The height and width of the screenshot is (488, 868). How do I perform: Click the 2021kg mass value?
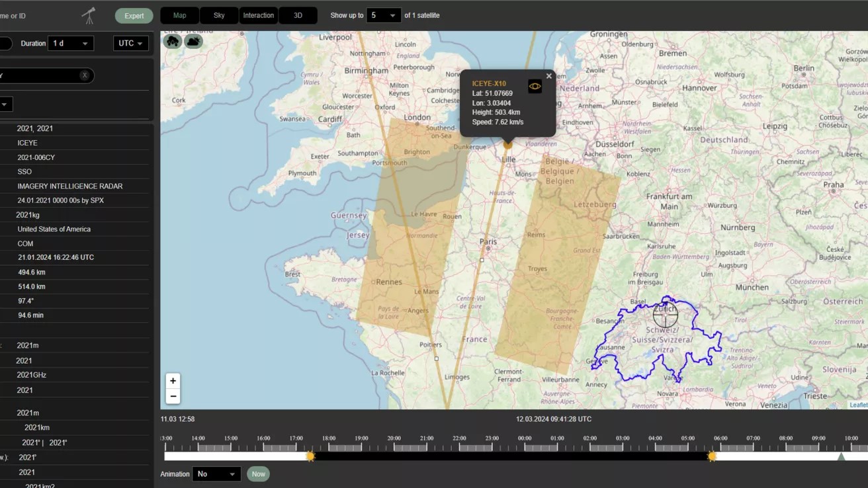28,215
